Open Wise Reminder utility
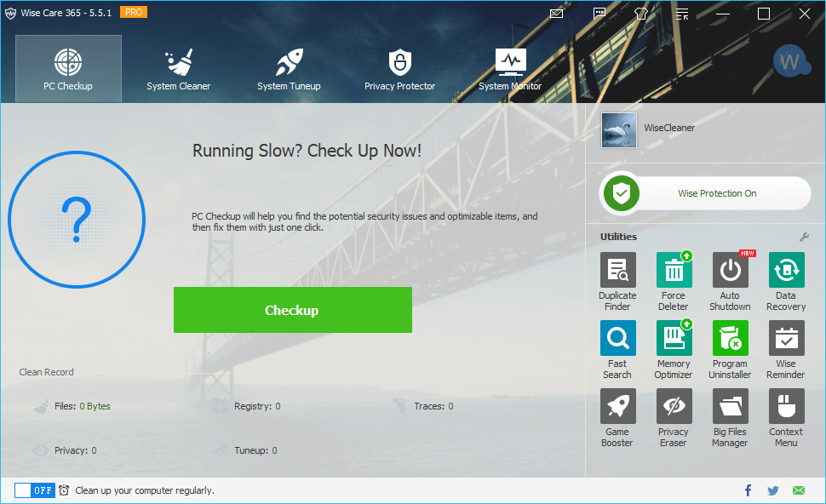This screenshot has width=826, height=504. click(x=786, y=350)
